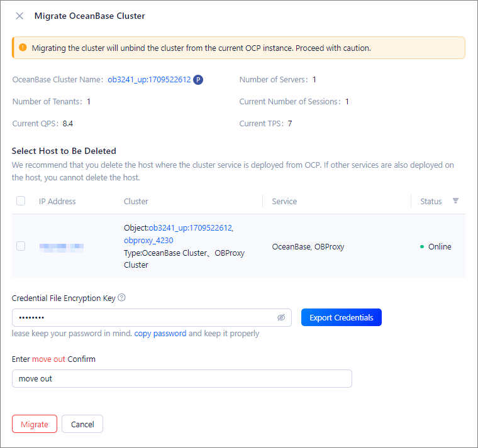Click the Status column header
478x448 pixels.
[x=431, y=201]
